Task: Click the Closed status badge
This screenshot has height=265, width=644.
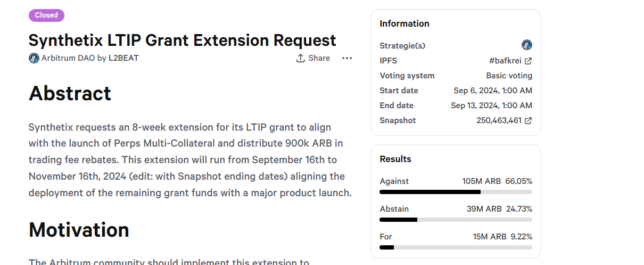Action: [x=46, y=15]
